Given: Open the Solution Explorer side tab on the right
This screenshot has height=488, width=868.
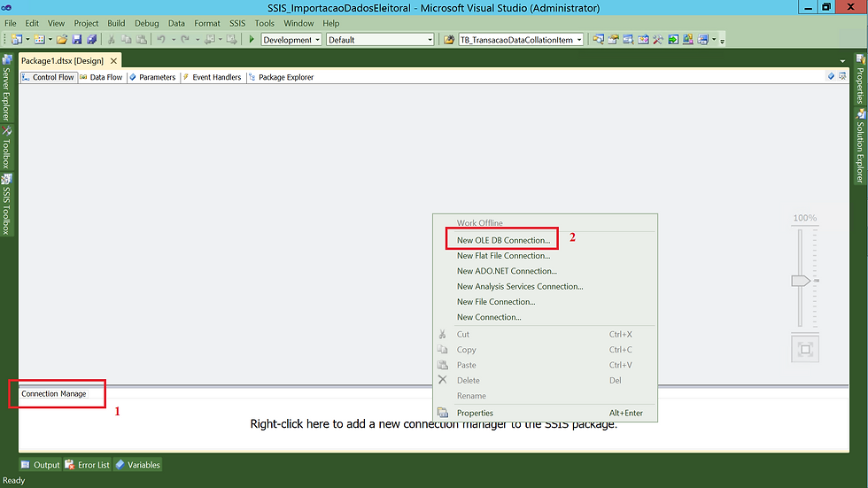Looking at the screenshot, I should tap(860, 147).
